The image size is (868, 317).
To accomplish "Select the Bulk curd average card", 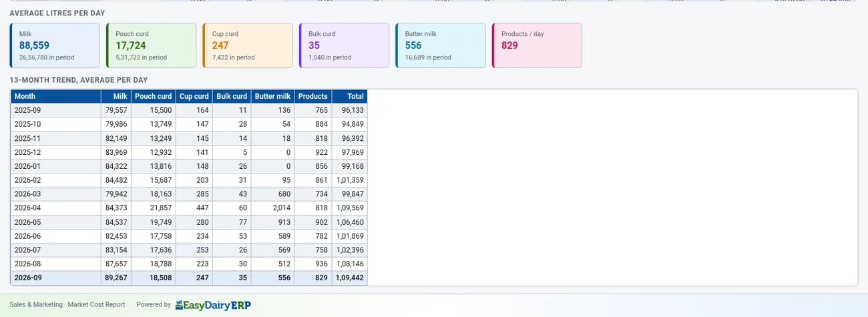I will tap(344, 45).
